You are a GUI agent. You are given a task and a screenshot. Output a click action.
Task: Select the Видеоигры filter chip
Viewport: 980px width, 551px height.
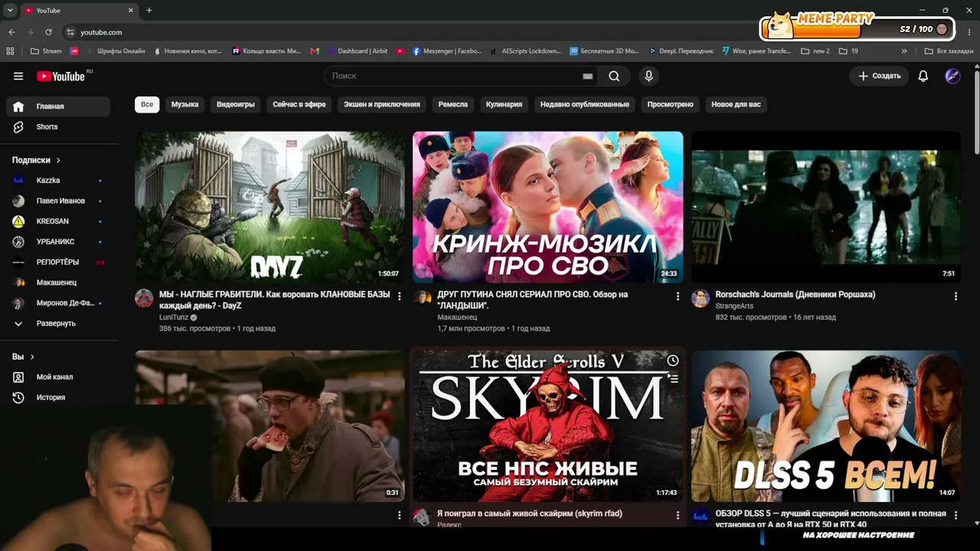tap(236, 104)
